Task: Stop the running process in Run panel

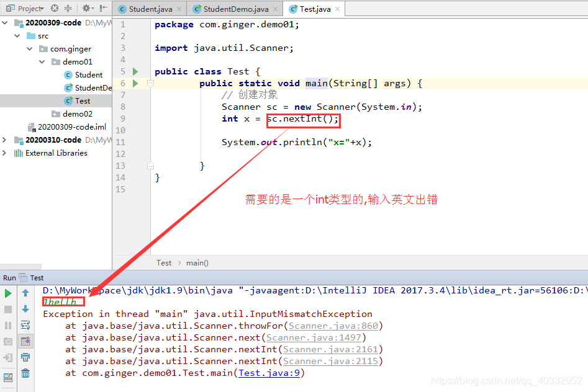Action: [8, 310]
